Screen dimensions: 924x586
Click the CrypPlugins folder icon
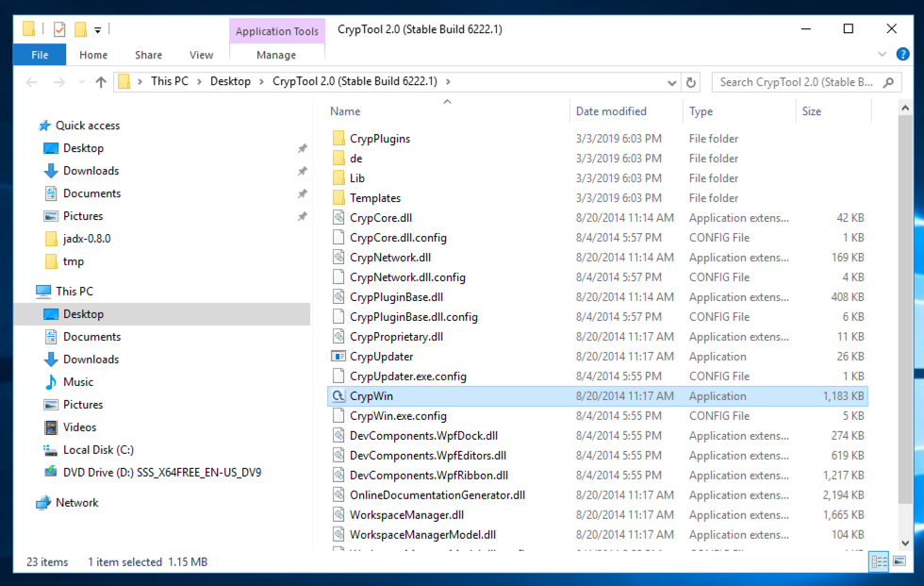click(338, 139)
